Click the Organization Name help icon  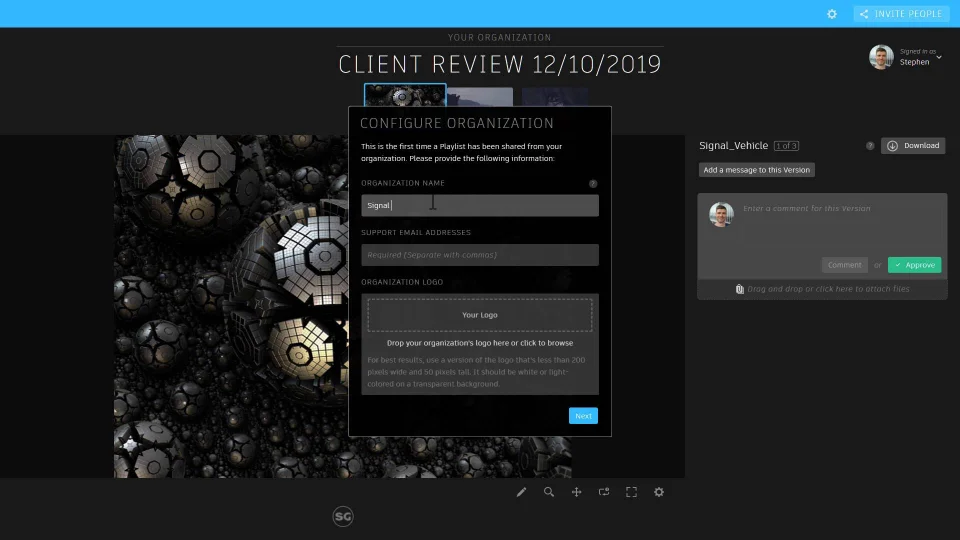pyautogui.click(x=593, y=183)
